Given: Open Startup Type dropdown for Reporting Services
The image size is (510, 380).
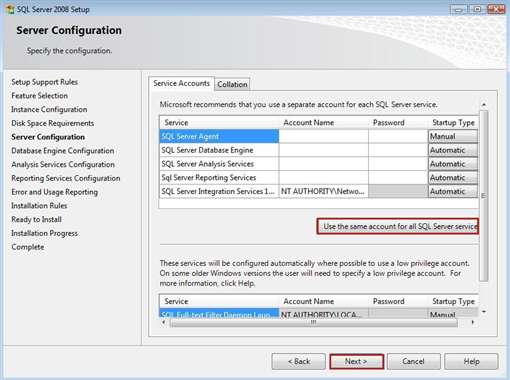Looking at the screenshot, I should click(x=453, y=178).
